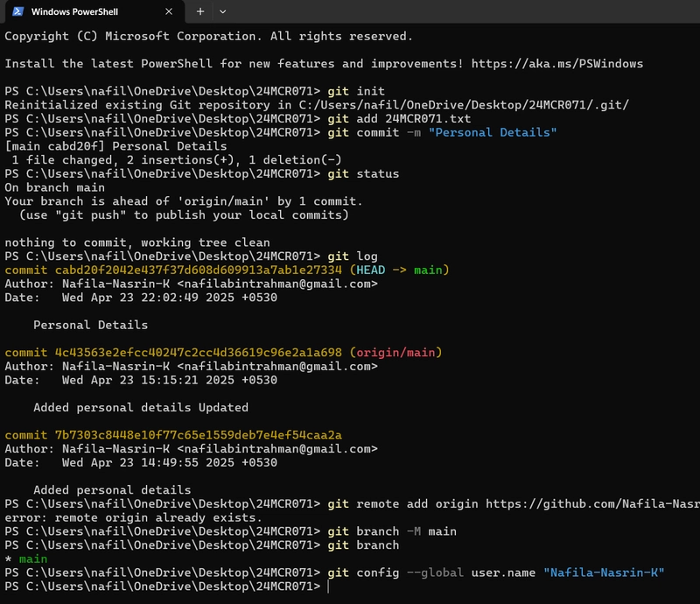The image size is (700, 604).
Task: Open the https://aka.ms/PSWindows link
Action: (x=557, y=63)
